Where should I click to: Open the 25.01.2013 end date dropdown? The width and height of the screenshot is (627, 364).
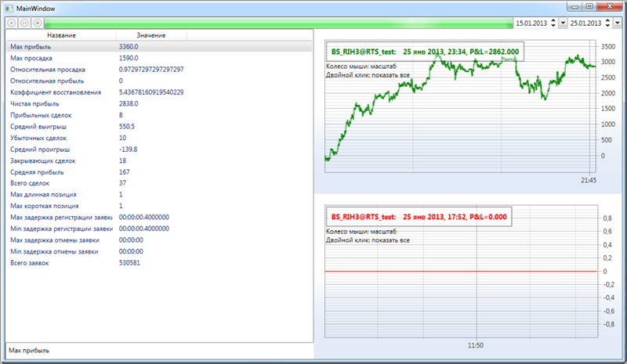[618, 23]
